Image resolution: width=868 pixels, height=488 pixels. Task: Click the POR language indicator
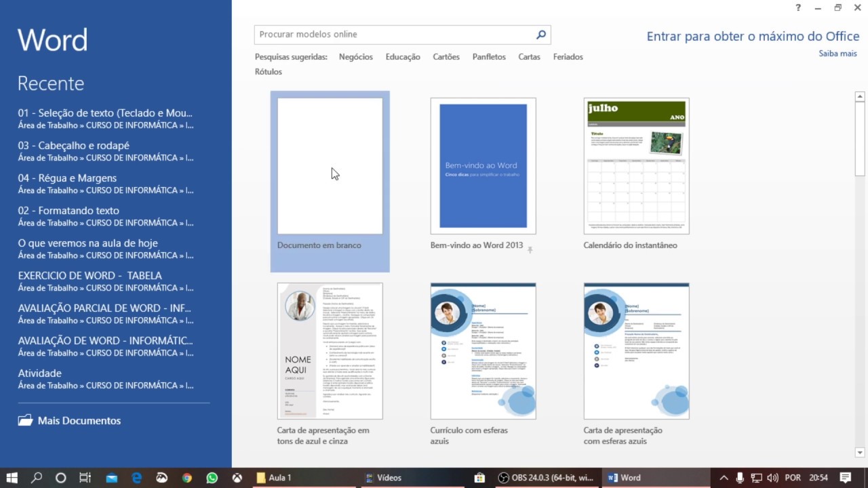[793, 478]
